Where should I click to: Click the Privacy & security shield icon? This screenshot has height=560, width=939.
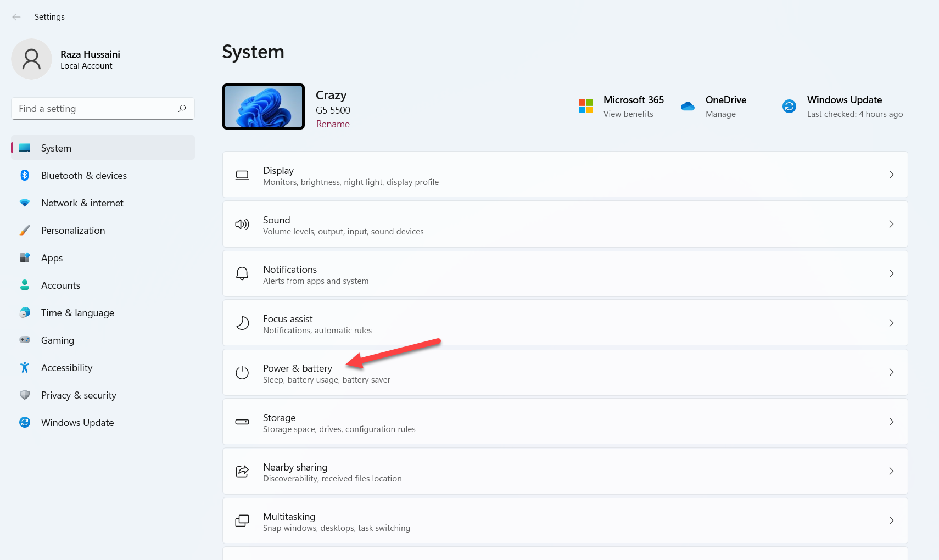click(x=25, y=395)
